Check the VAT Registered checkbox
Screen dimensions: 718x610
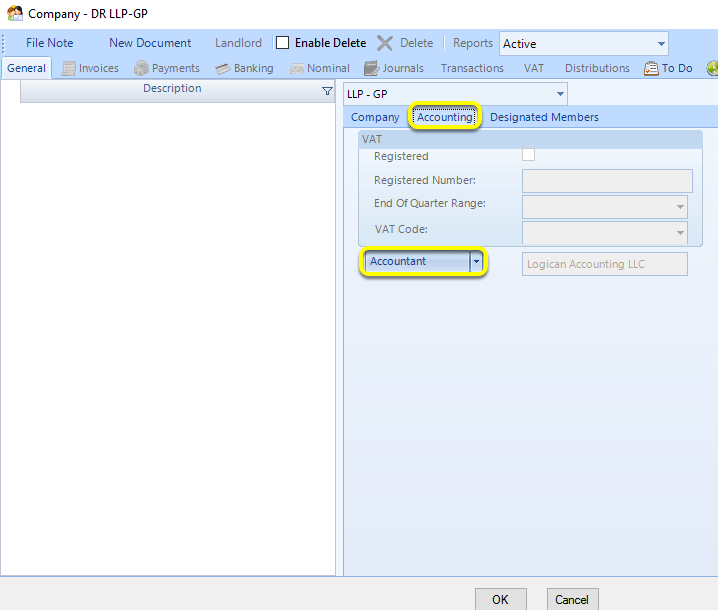[x=528, y=155]
